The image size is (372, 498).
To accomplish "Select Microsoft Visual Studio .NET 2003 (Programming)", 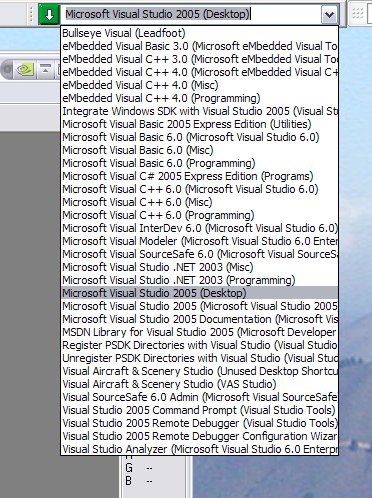I will pyautogui.click(x=200, y=280).
